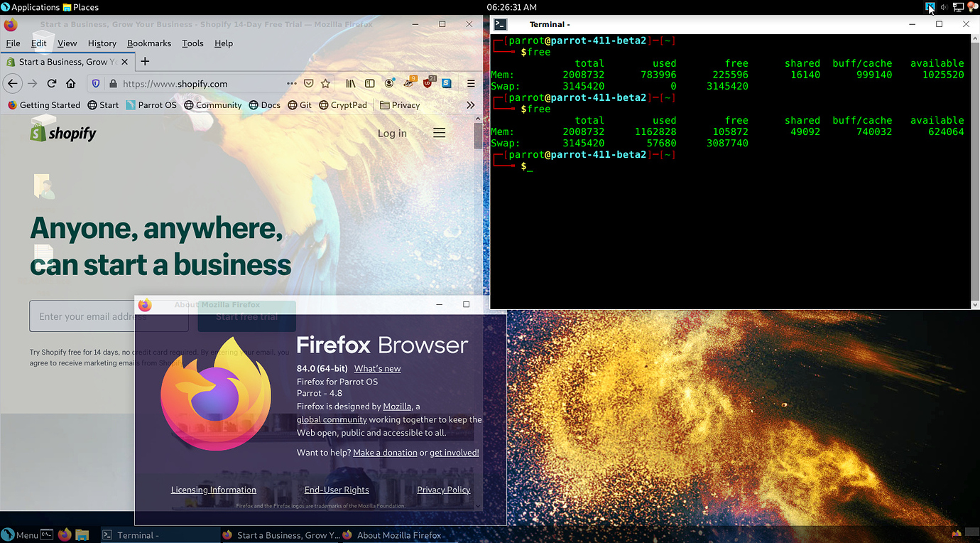Open the Git bookmark
Screen dimensions: 980x543
[299, 104]
